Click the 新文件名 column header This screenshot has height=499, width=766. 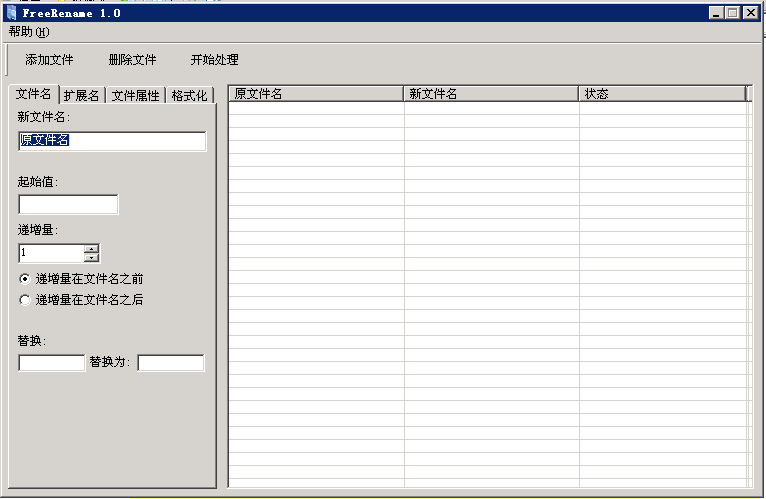(491, 94)
